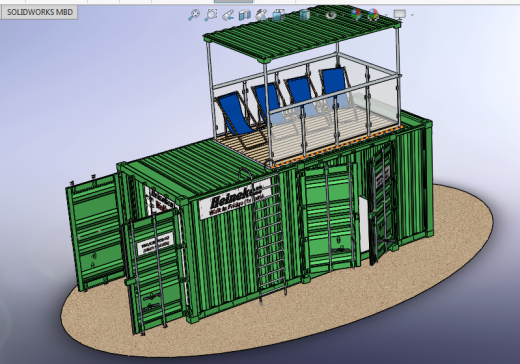Screen dimensions: 520x364
Task: Select the green canopy roof panel
Action: (302, 33)
